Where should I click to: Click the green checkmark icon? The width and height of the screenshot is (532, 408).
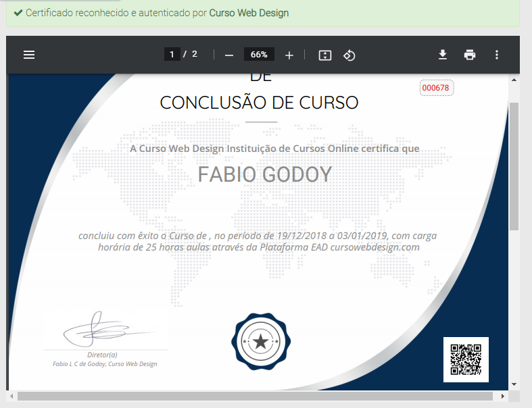(x=18, y=13)
